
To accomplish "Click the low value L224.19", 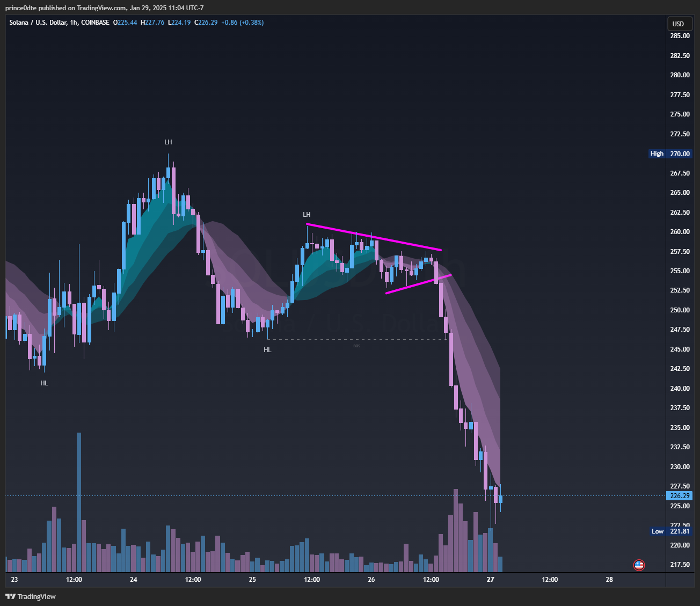I will click(179, 23).
